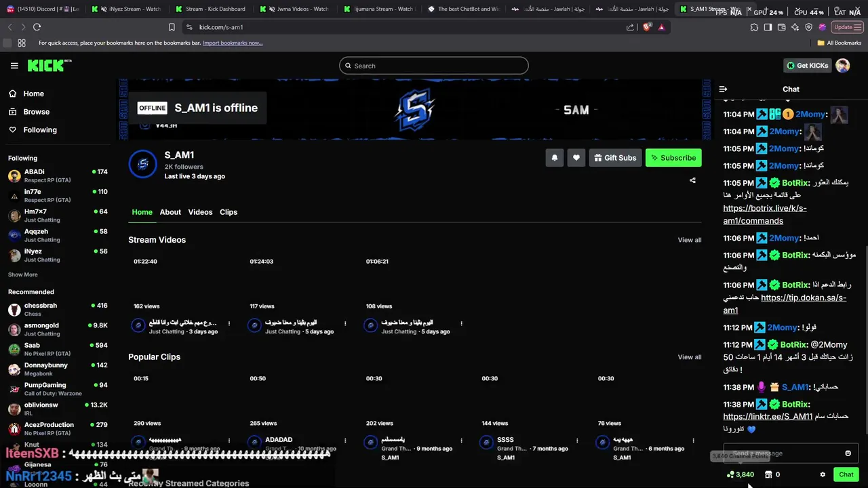This screenshot has height=488, width=868.
Task: View all Stream Videos
Action: [x=690, y=240]
